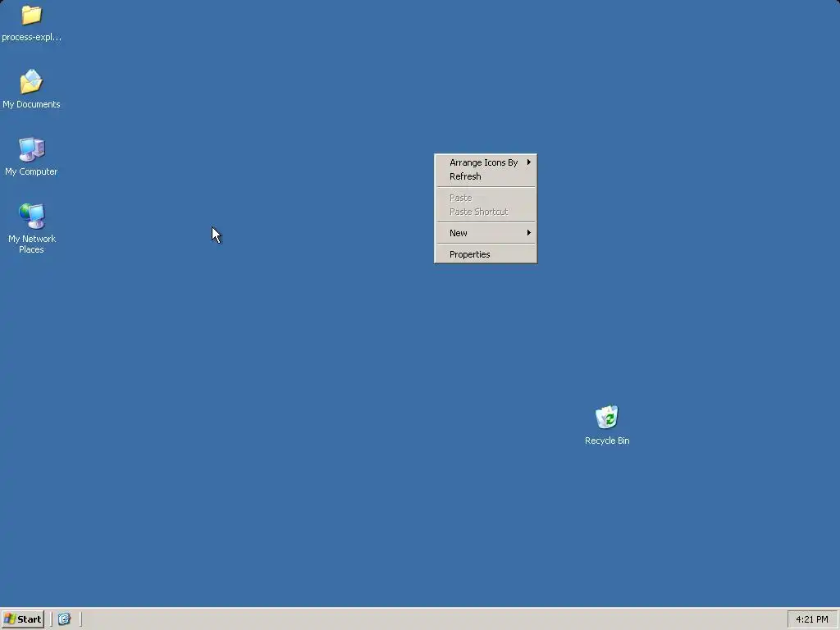Click the My Computer label text
Image resolution: width=840 pixels, height=630 pixels.
(x=32, y=172)
